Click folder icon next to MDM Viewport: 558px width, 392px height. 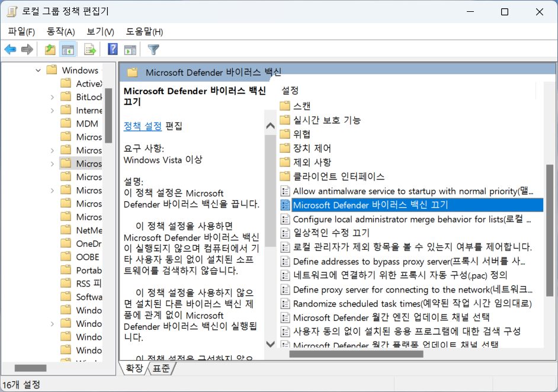point(66,123)
